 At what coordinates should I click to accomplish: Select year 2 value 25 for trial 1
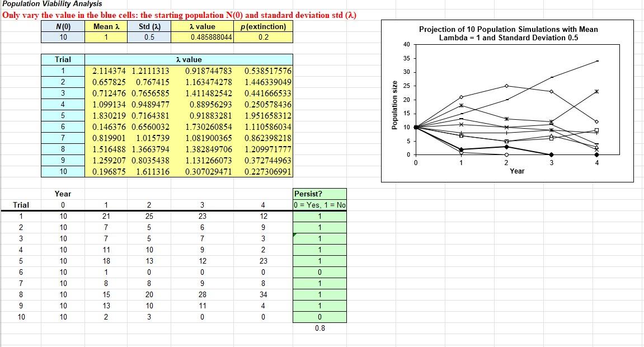coord(149,217)
